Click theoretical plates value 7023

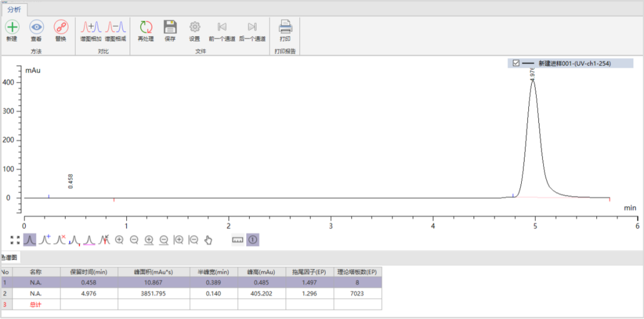coord(357,294)
